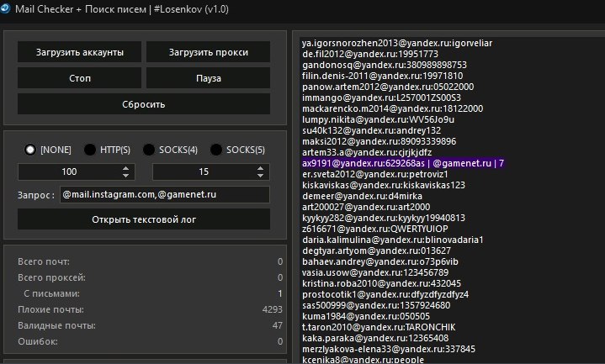Pause the checker with Пауза button

209,78
